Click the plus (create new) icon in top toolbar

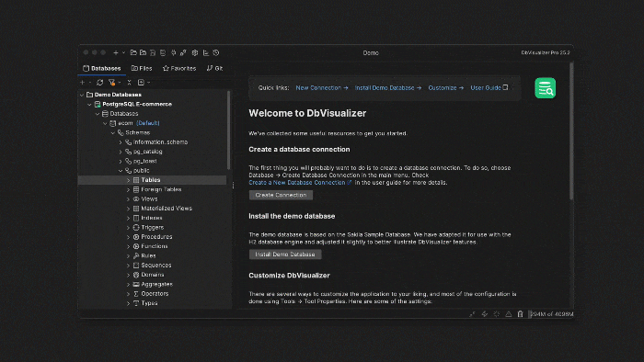[x=116, y=53]
